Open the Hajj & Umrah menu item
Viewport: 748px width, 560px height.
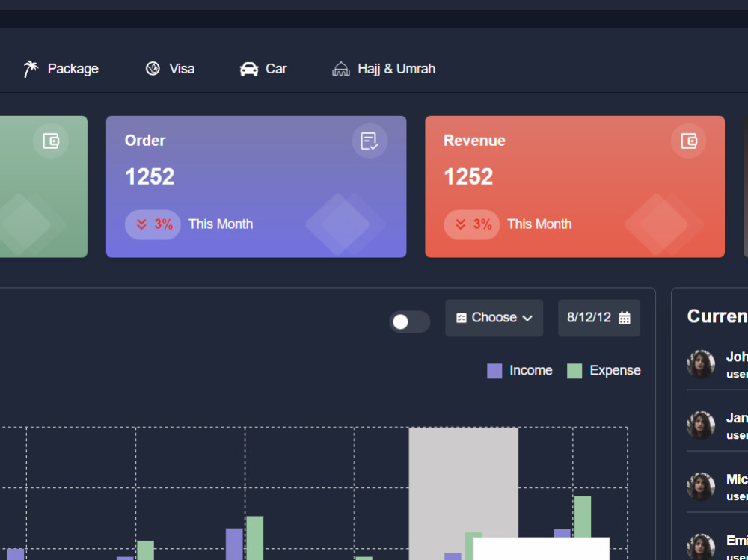pos(384,69)
